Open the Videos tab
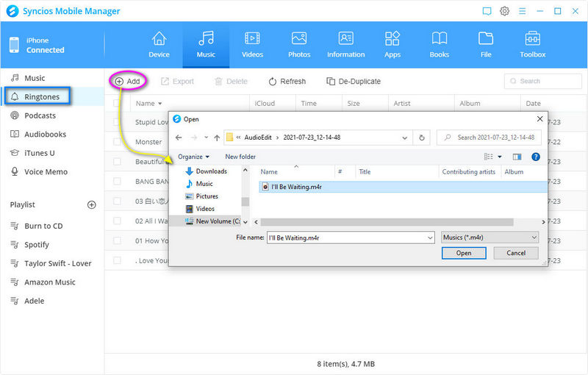 [252, 45]
